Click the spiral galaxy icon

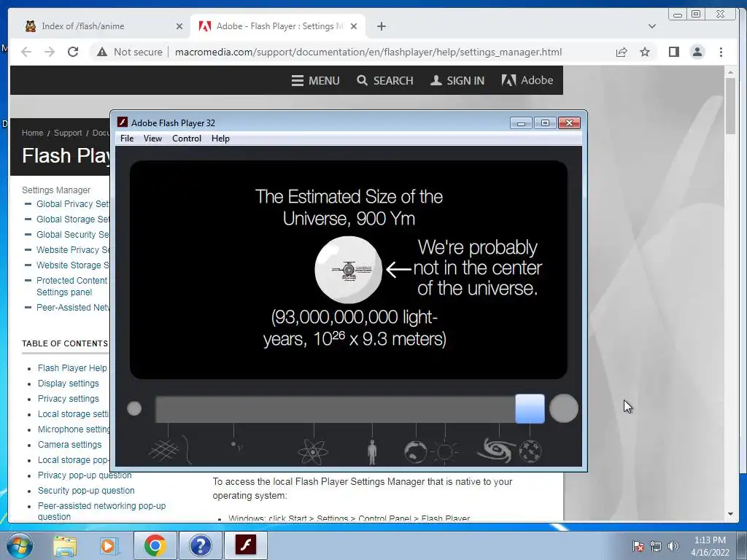pyautogui.click(x=496, y=450)
